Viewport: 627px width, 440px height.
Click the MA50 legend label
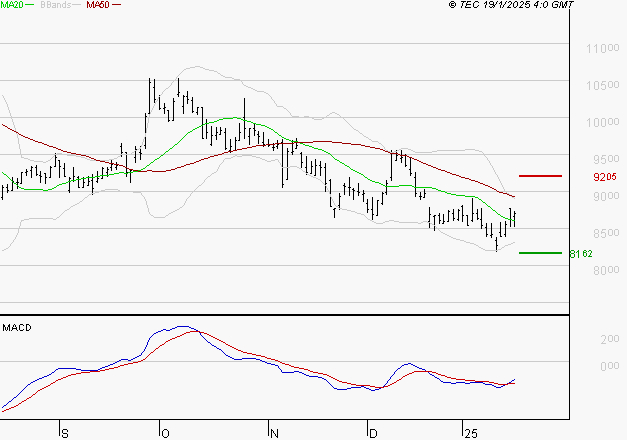[x=98, y=4]
